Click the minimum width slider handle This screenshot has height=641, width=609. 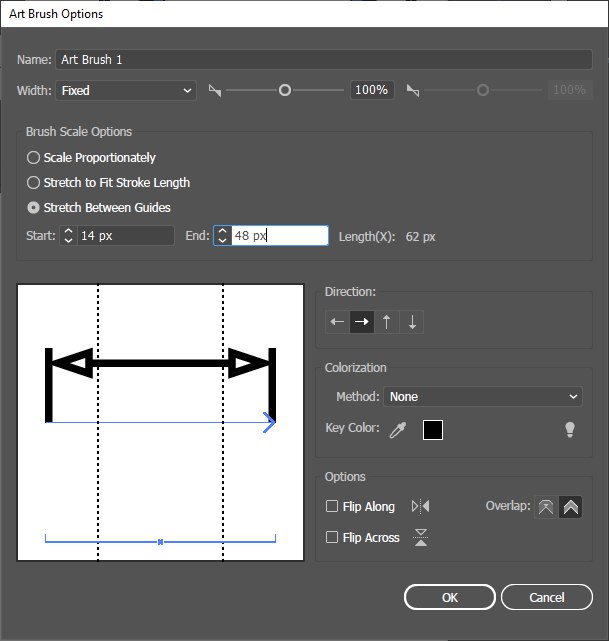[285, 90]
